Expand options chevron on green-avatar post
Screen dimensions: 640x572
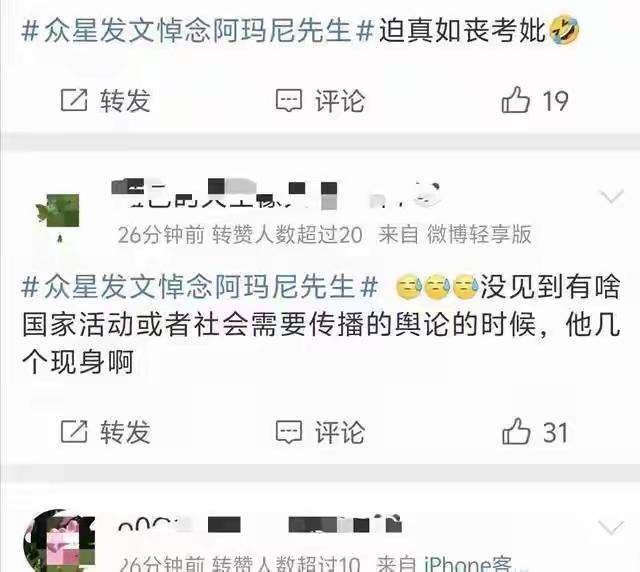tap(612, 196)
